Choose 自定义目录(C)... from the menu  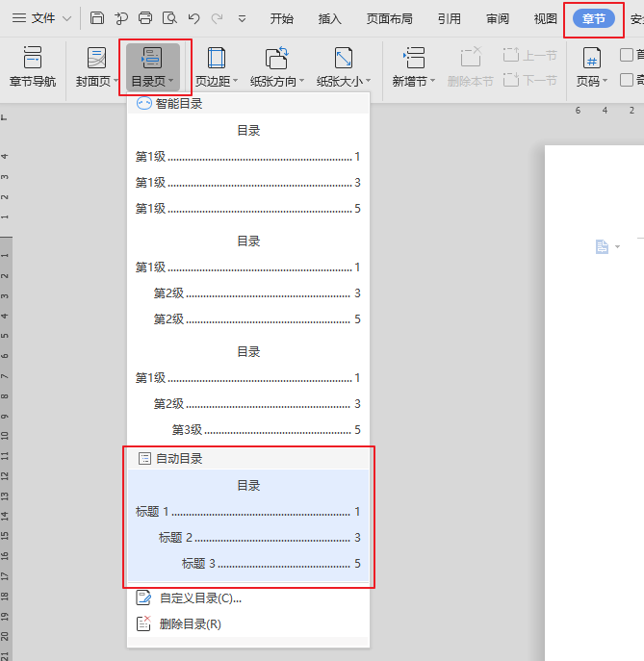199,598
